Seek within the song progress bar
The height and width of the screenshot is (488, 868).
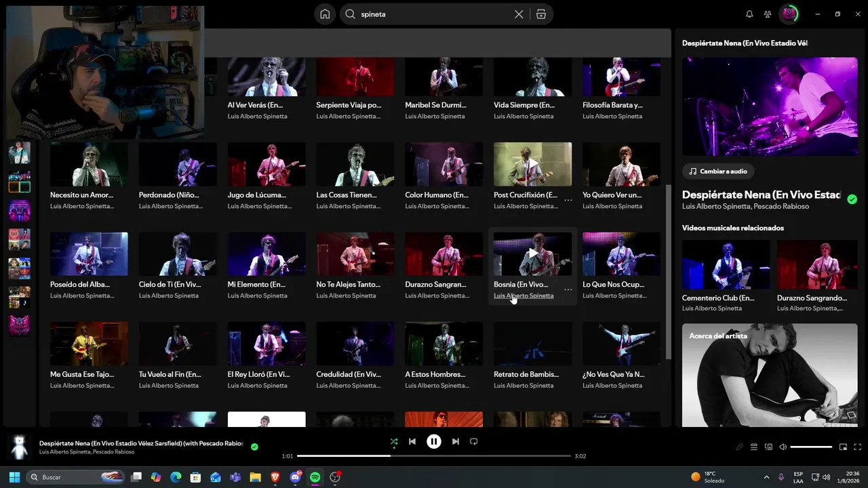point(434,456)
